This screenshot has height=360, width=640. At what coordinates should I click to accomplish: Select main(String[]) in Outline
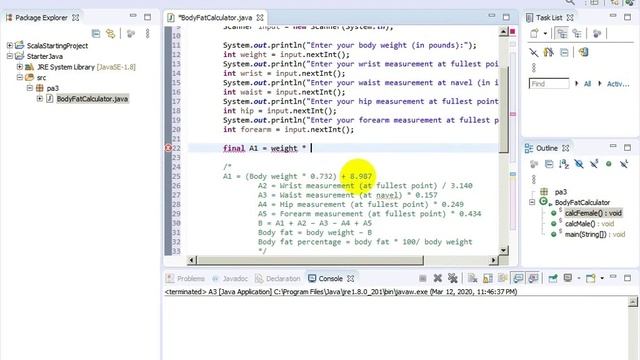[595, 234]
